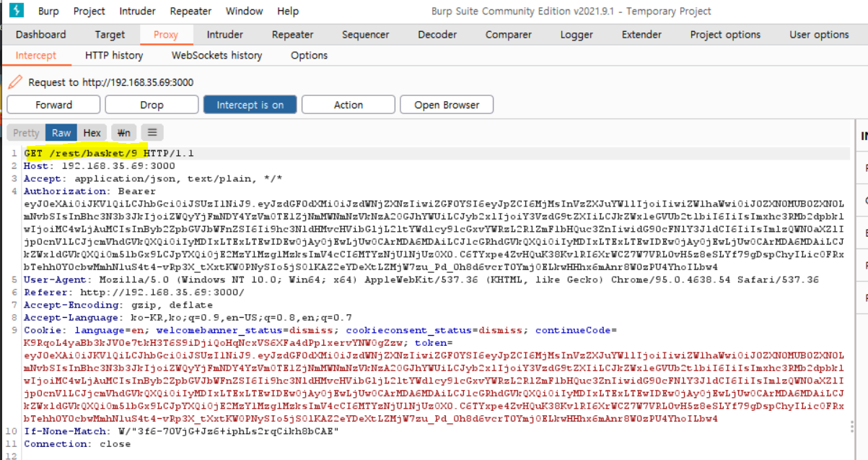Open the Project options tab
Image resolution: width=868 pixels, height=460 pixels.
coord(725,35)
